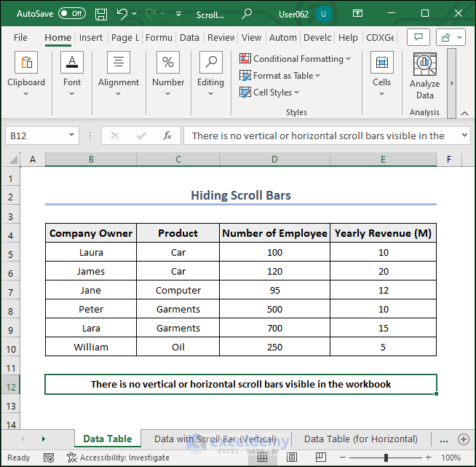Add a new sheet with plus icon
This screenshot has width=476, height=467.
pos(463,439)
